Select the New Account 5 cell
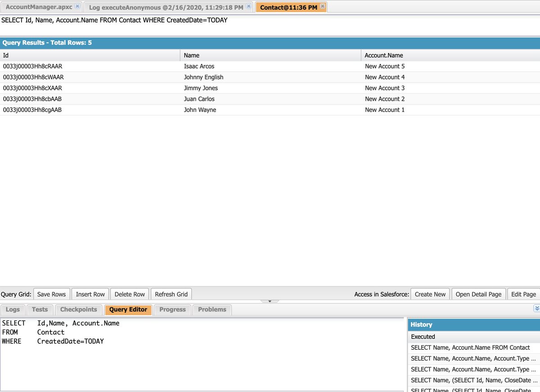Image resolution: width=540 pixels, height=392 pixels. point(450,67)
